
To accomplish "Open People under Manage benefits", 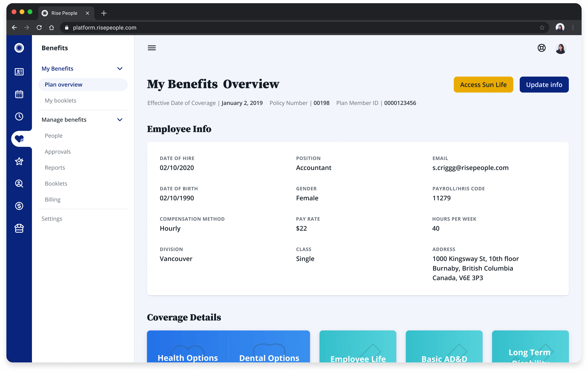I will 54,136.
